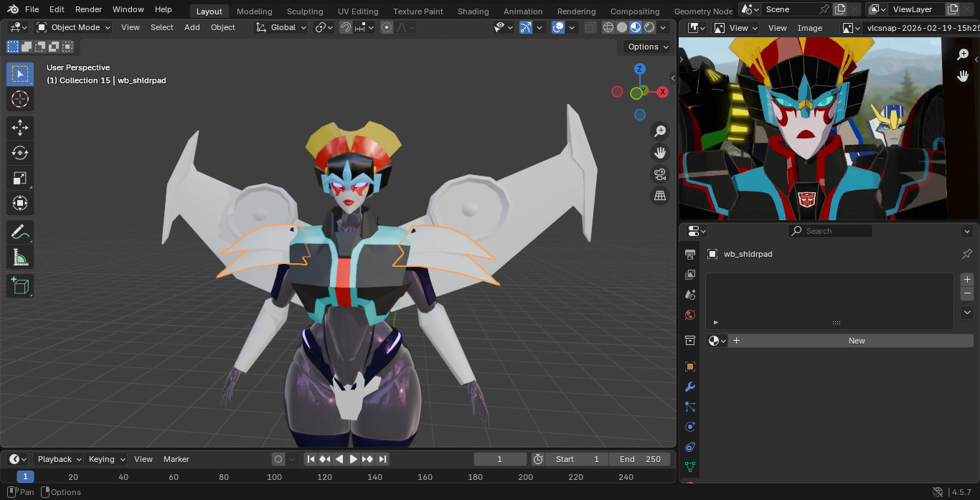Select the Transform tool
The height and width of the screenshot is (500, 980).
click(x=20, y=203)
